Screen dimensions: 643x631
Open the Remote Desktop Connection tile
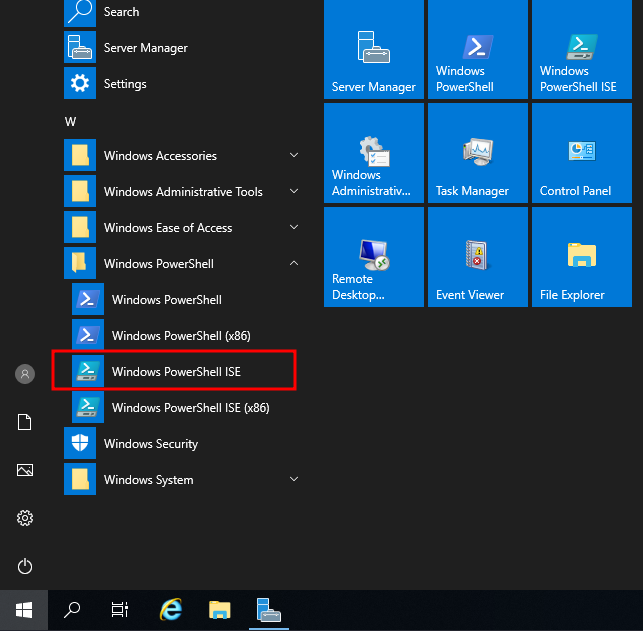374,257
